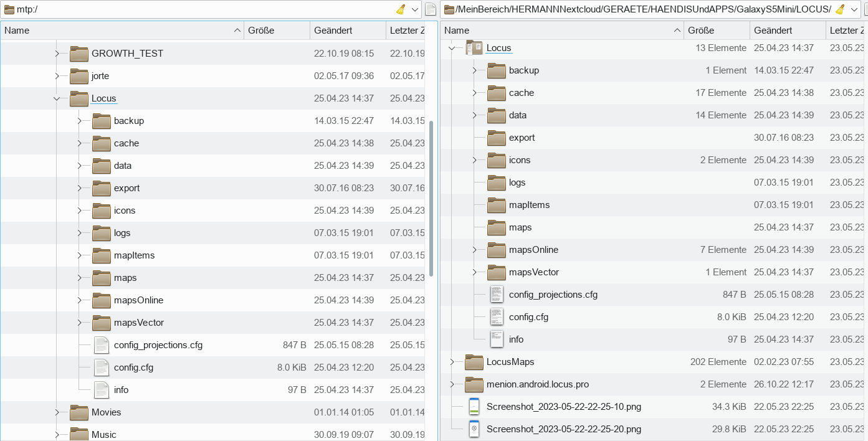Viewport: 868px width, 441px height.
Task: Select config_projections.cfg name in right pane
Action: click(x=553, y=295)
